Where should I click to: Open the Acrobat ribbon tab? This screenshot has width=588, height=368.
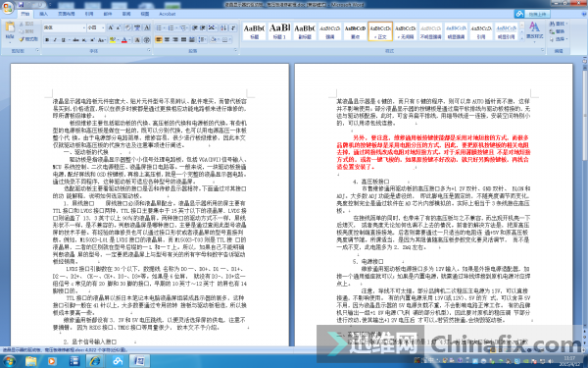[167, 14]
